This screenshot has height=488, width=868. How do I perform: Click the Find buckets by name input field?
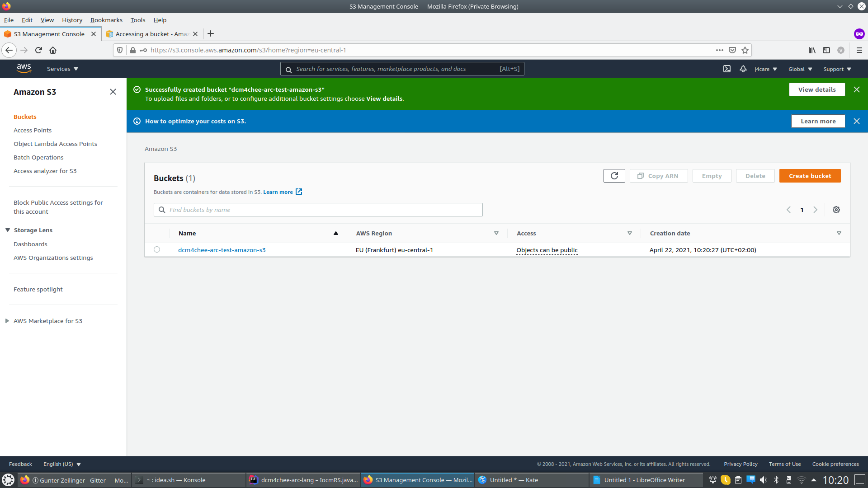[318, 210]
